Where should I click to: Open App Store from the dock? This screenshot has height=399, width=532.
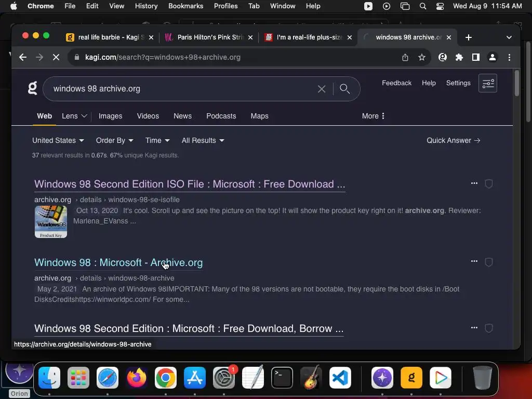coord(195,378)
